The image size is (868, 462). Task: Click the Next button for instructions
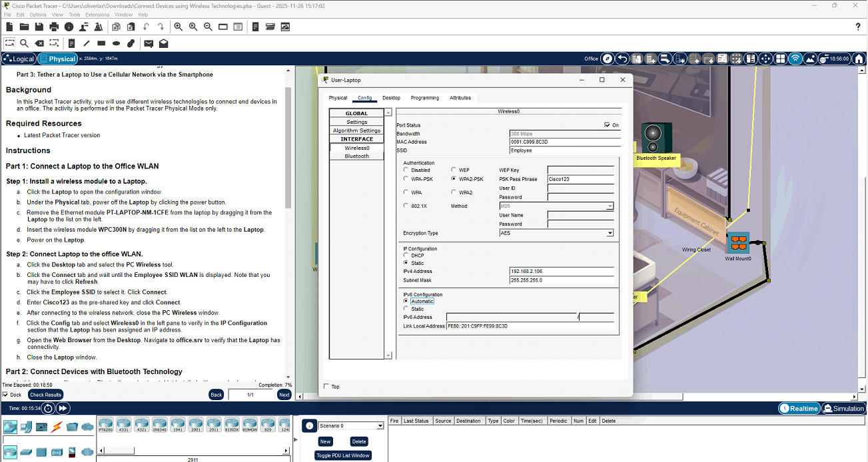pyautogui.click(x=283, y=394)
